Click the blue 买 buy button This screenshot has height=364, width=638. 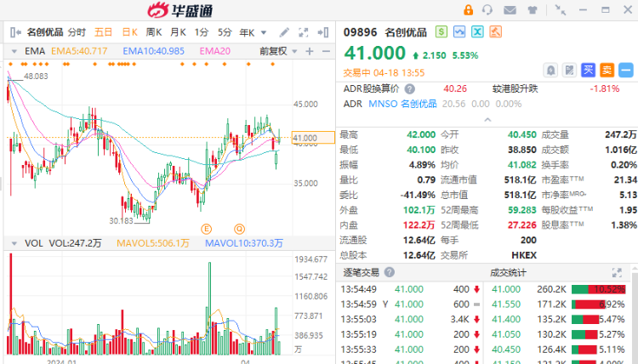point(588,71)
